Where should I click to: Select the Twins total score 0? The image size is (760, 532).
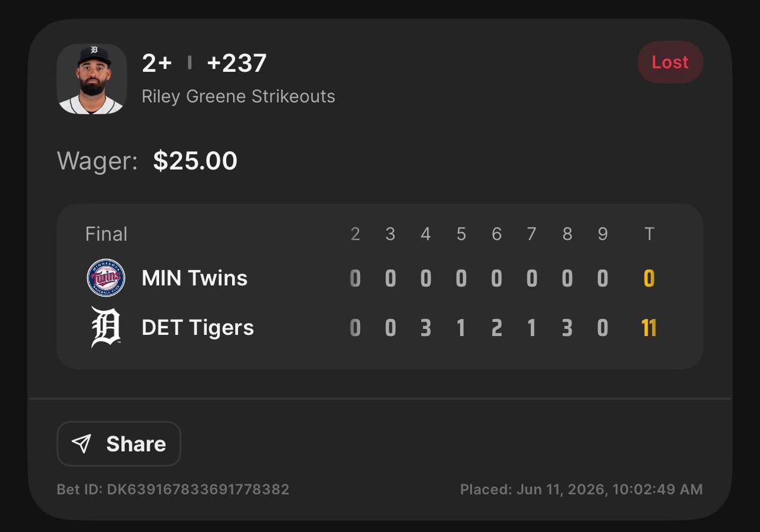coord(649,278)
